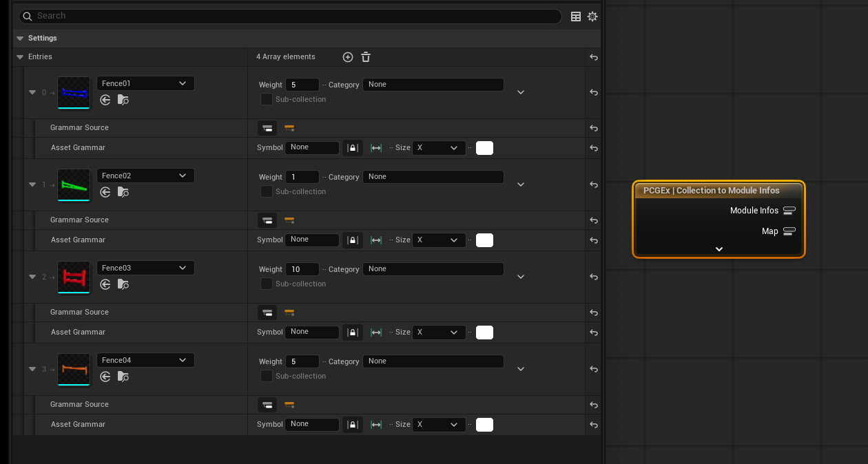Expand advanced options for Fence03 entry
The width and height of the screenshot is (868, 464).
[x=521, y=277]
